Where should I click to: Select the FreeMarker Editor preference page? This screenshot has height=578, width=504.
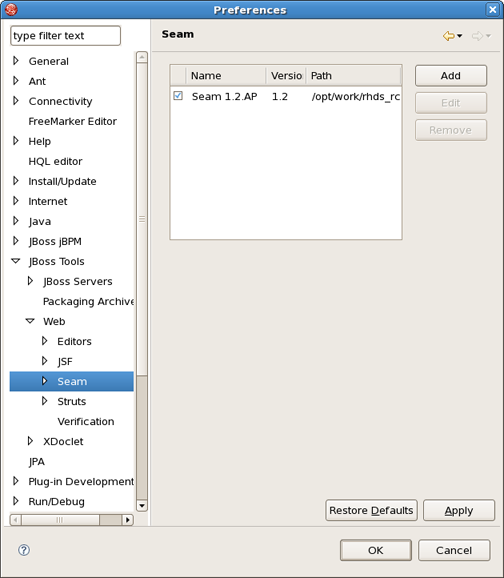point(72,121)
